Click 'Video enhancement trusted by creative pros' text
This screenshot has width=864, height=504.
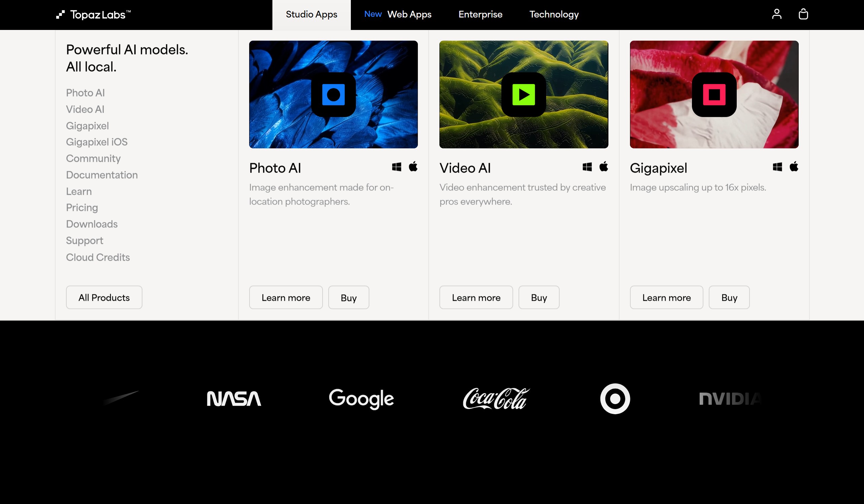pyautogui.click(x=523, y=194)
